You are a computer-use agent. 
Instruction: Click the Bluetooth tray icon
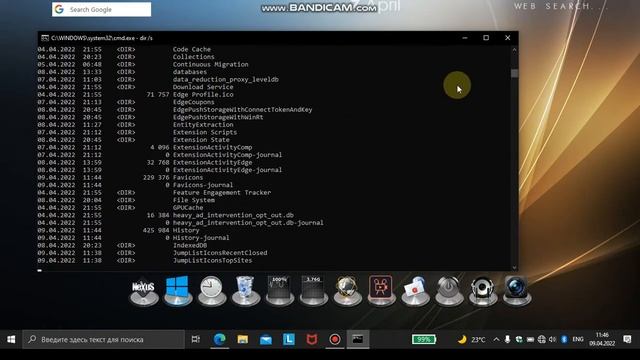[x=564, y=339]
